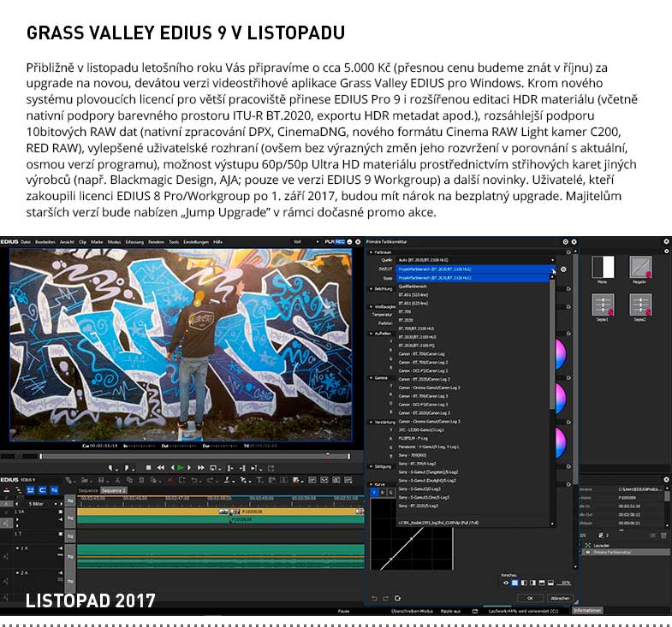Screen dimensions: 672x627
Task: Click the Rewind button in player
Action: pos(161,468)
